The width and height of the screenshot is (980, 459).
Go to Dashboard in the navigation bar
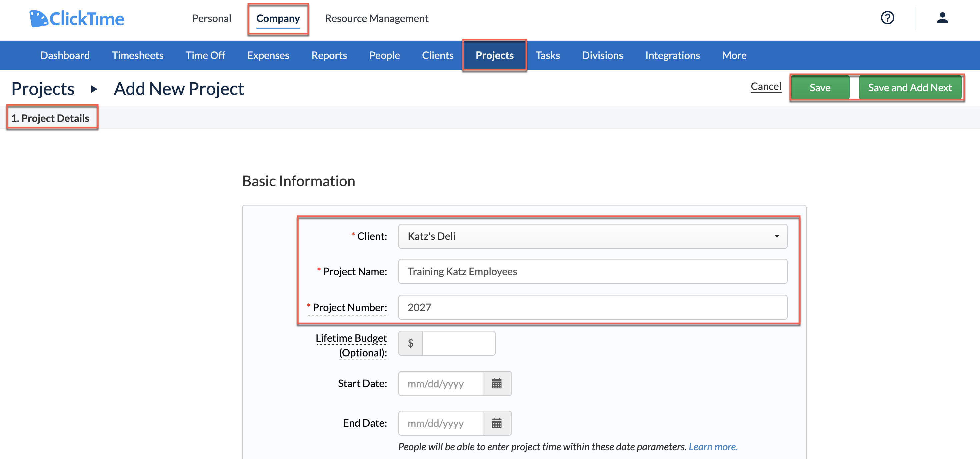(x=65, y=55)
